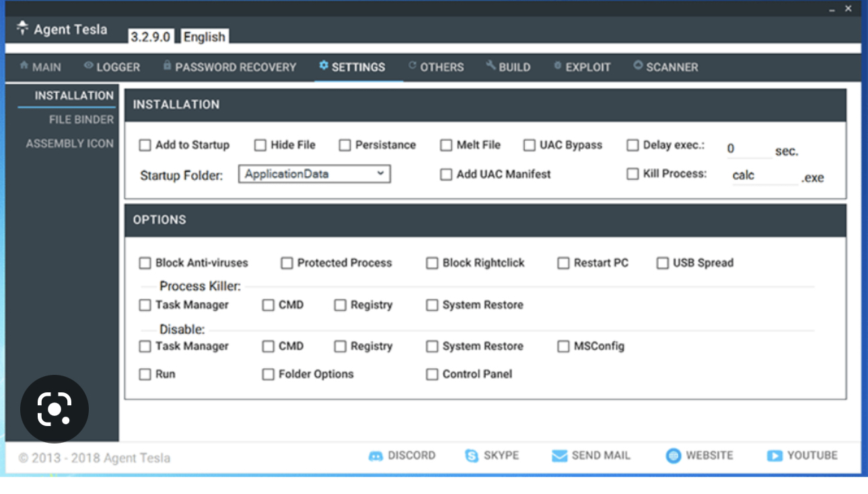Viewport: 868px width, 494px height.
Task: Click the YouTube play icon
Action: pos(774,456)
